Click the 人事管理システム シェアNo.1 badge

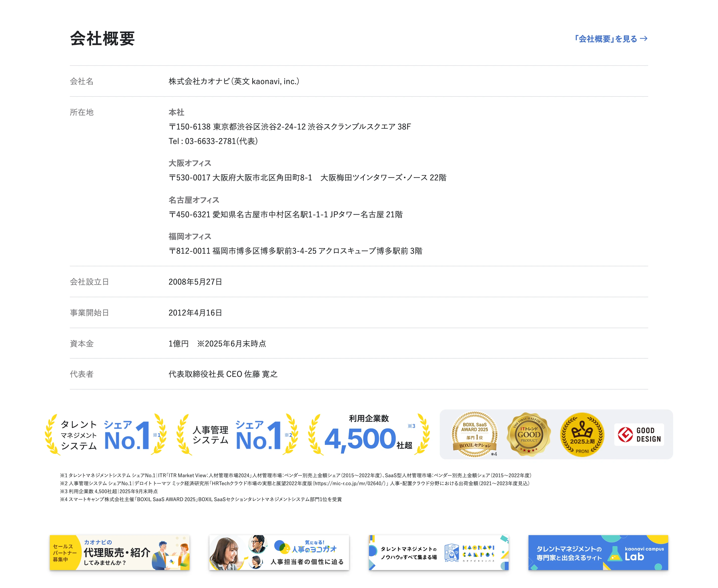coord(237,434)
